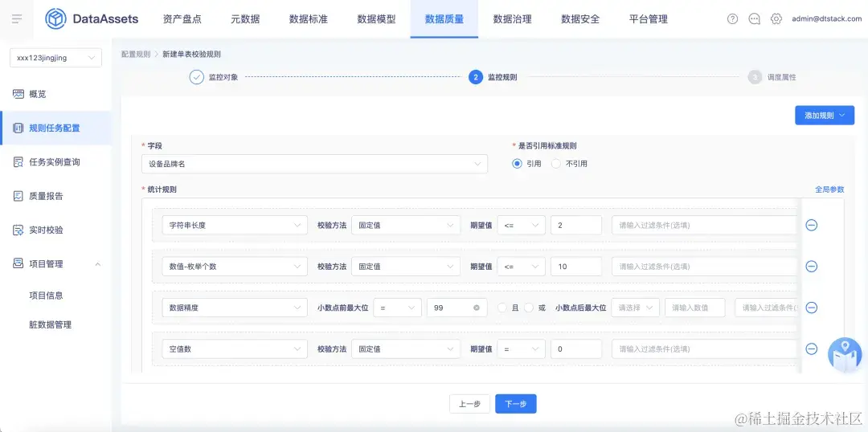This screenshot has height=432, width=868.
Task: Open the 元数据 top menu
Action: [x=245, y=18]
